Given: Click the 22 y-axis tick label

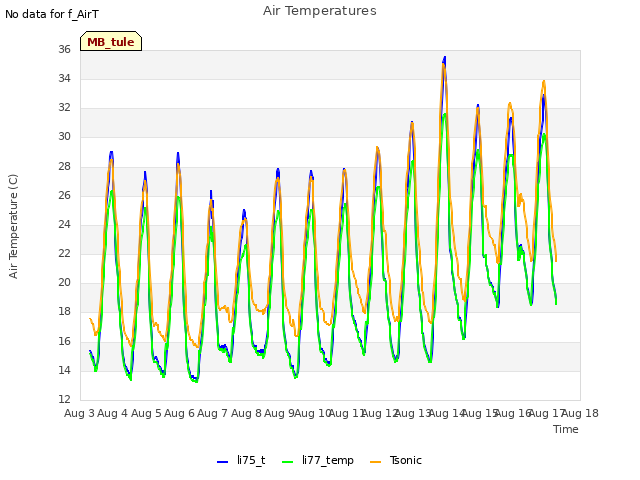Looking at the screenshot, I should (64, 253).
